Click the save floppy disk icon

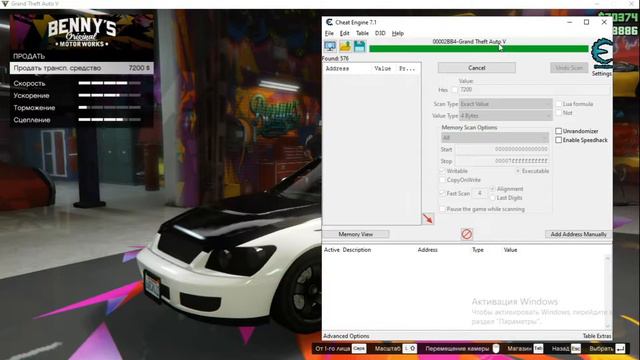[359, 46]
